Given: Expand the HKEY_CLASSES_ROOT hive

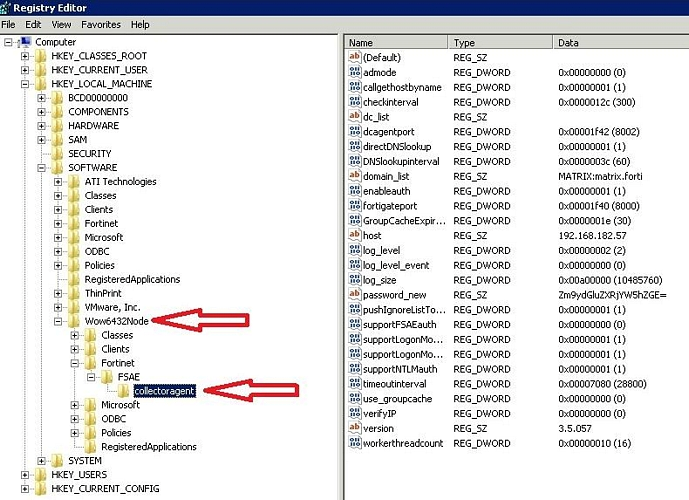Looking at the screenshot, I should click(x=25, y=56).
